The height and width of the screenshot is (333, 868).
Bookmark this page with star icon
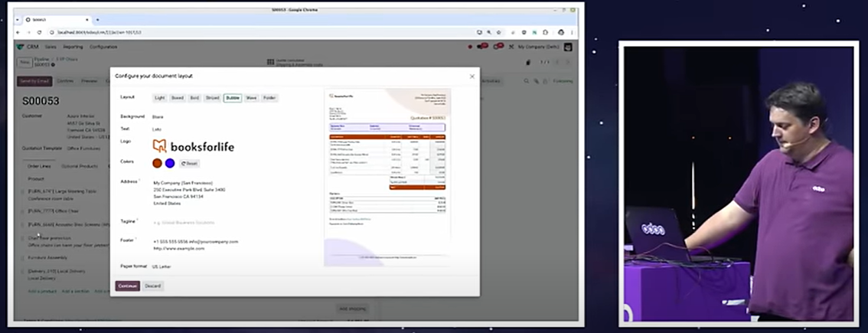(498, 33)
